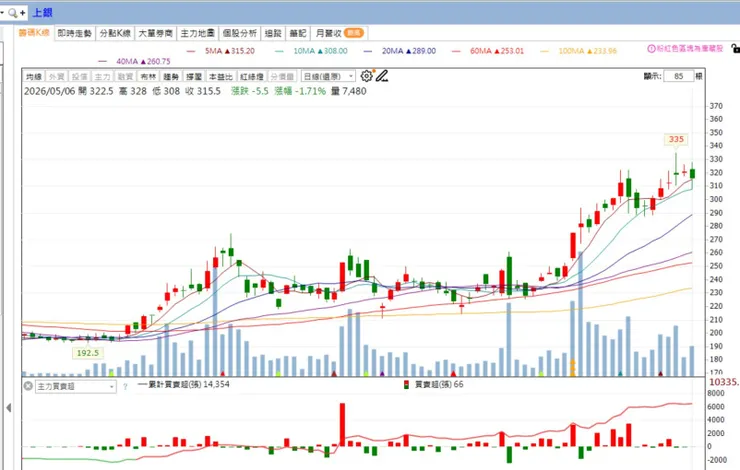Click the plus icon beside the search magnifier
The width and height of the screenshot is (740, 470).
(23, 13)
